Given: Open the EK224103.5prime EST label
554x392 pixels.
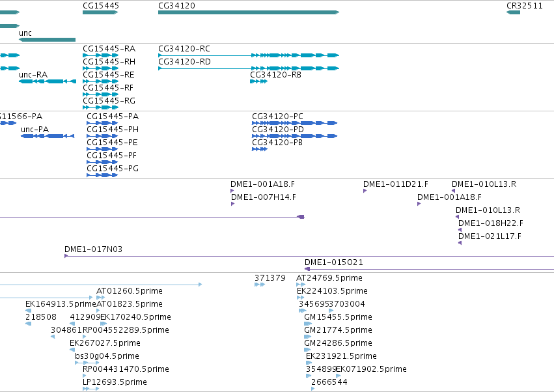Looking at the screenshot, I should tap(332, 291).
